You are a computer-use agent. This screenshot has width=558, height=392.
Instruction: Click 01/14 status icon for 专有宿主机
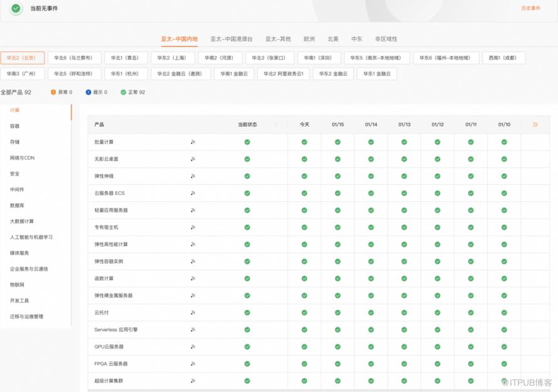[x=371, y=227]
